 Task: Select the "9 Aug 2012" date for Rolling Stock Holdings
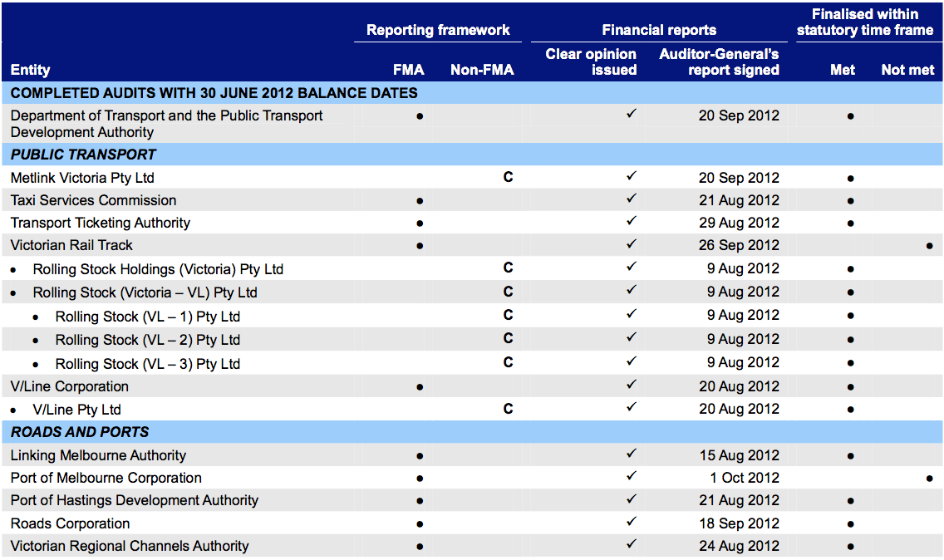click(x=743, y=268)
